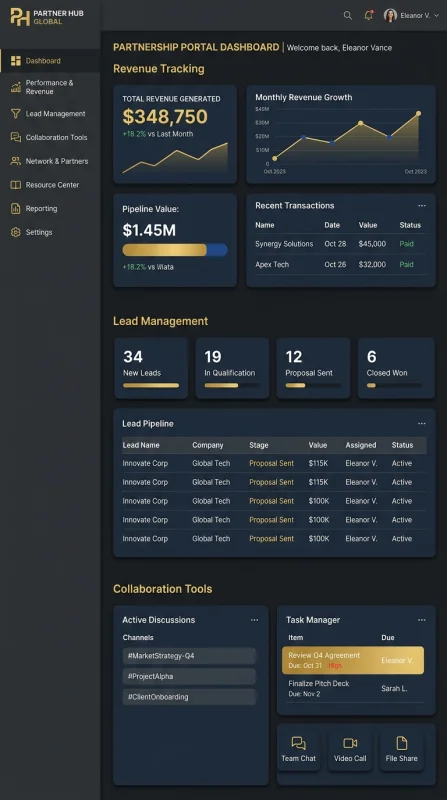Open the New Leads card
Image resolution: width=447 pixels, height=800 pixels.
coord(151,367)
